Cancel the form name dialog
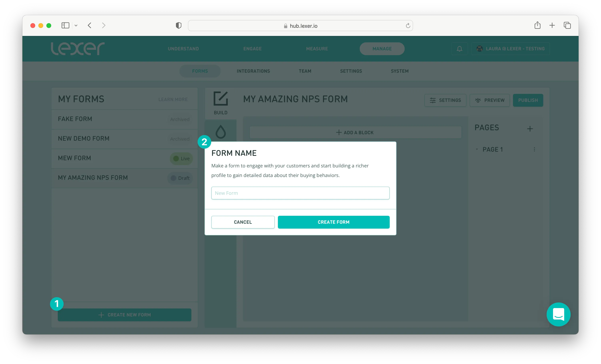Image resolution: width=601 pixels, height=364 pixels. (x=243, y=222)
